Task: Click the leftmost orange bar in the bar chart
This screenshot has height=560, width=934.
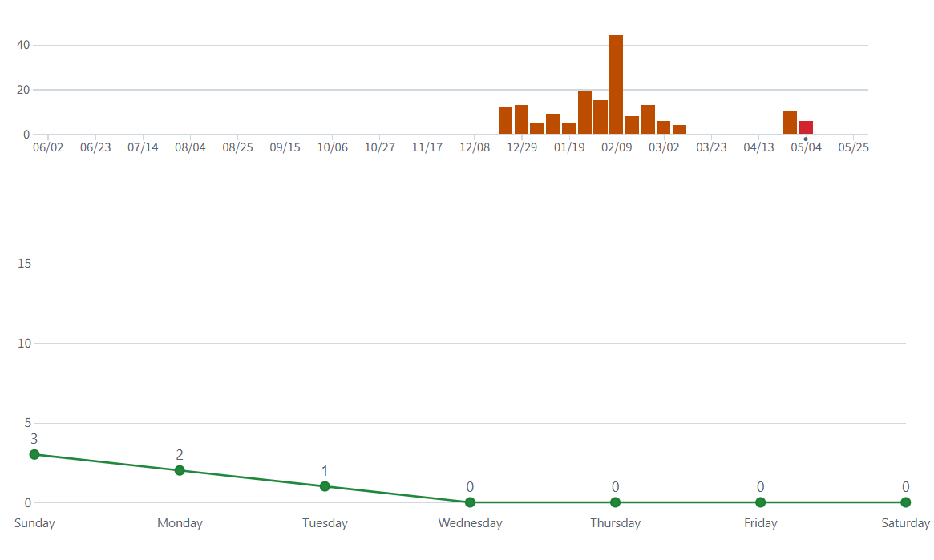Action: coord(505,121)
